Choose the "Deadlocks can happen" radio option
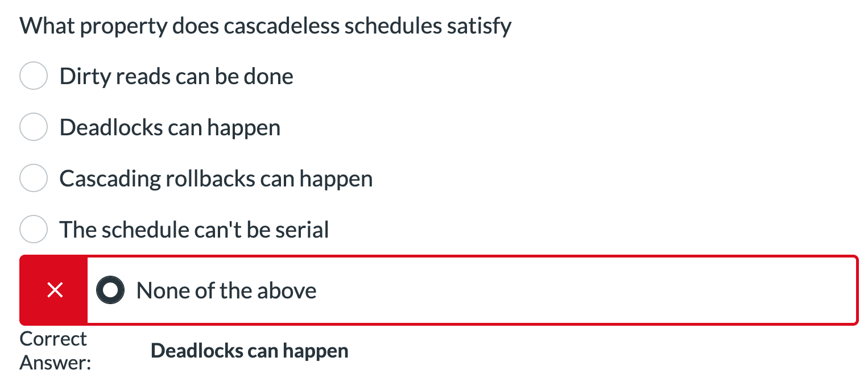Screen dimensions: 868x382 click(33, 127)
